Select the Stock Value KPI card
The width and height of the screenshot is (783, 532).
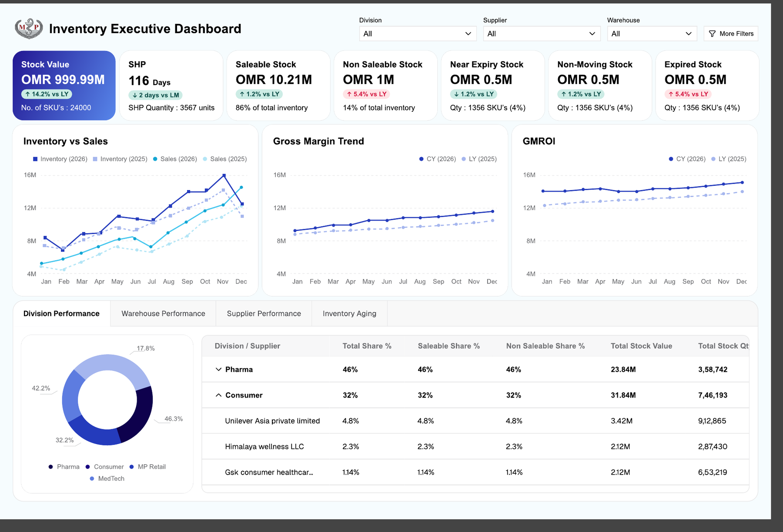point(64,85)
